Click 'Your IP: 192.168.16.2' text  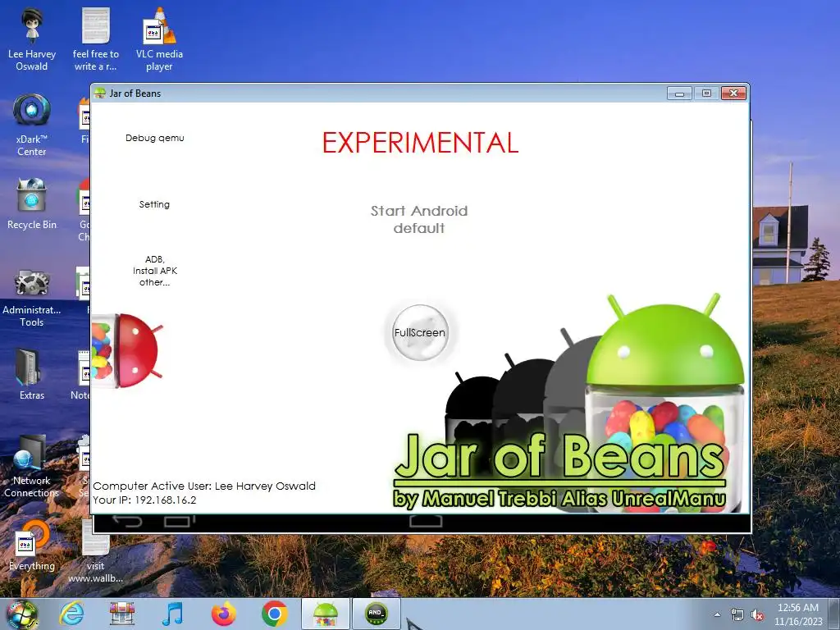[x=144, y=500]
